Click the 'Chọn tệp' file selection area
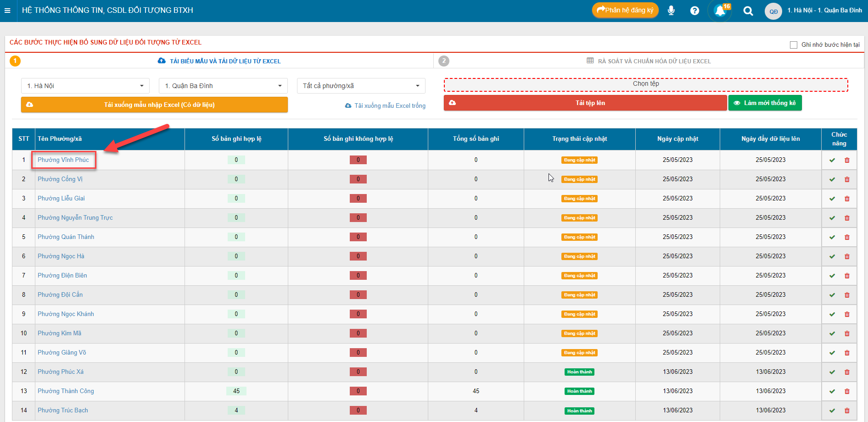The image size is (868, 422). tap(645, 84)
